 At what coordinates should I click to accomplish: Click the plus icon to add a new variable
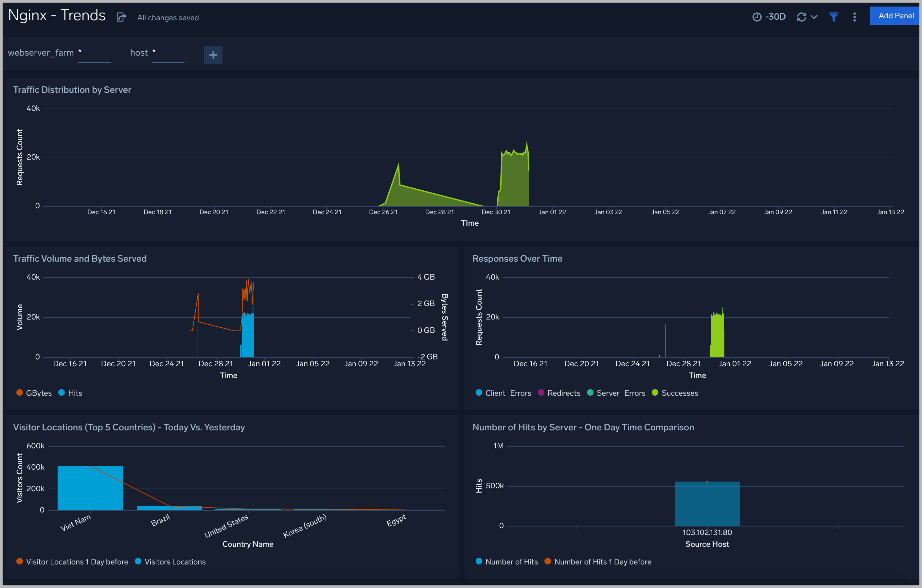click(x=213, y=55)
